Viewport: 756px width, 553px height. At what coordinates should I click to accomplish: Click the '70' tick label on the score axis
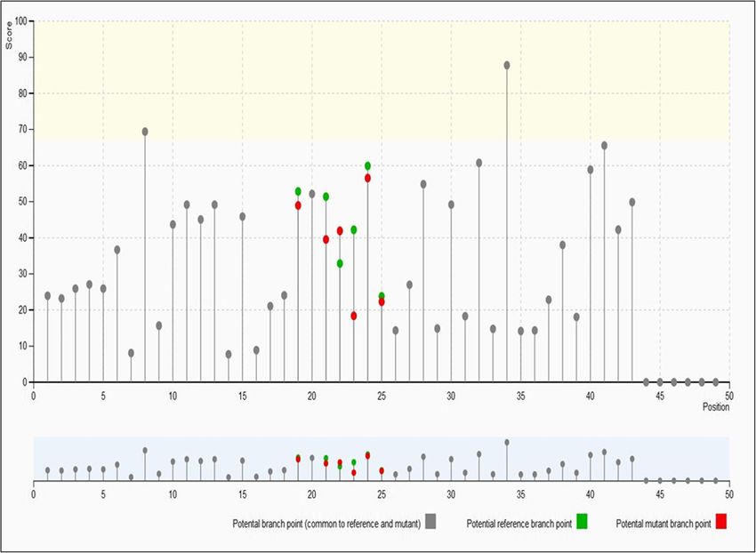(24, 130)
